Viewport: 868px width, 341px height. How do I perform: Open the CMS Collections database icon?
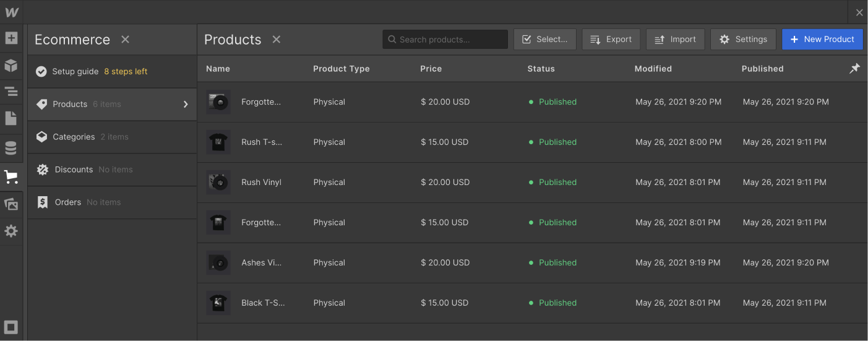[x=11, y=149]
